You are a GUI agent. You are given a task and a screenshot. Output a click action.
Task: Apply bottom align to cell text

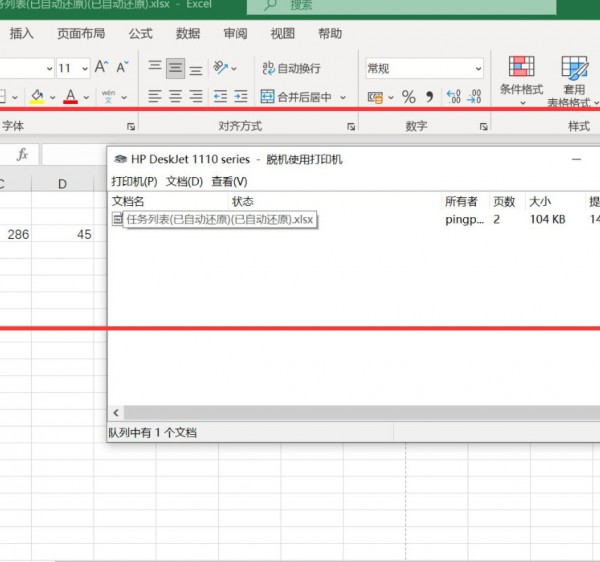pyautogui.click(x=196, y=70)
